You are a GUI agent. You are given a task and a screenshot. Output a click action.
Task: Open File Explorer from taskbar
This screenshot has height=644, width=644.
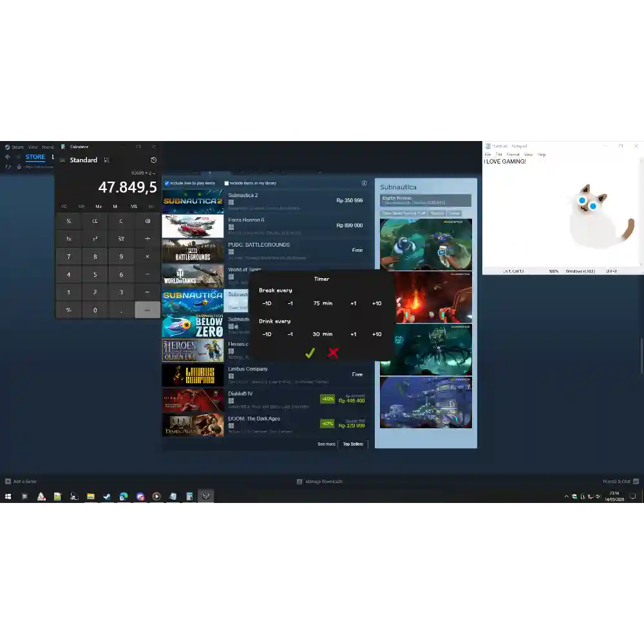coord(91,497)
